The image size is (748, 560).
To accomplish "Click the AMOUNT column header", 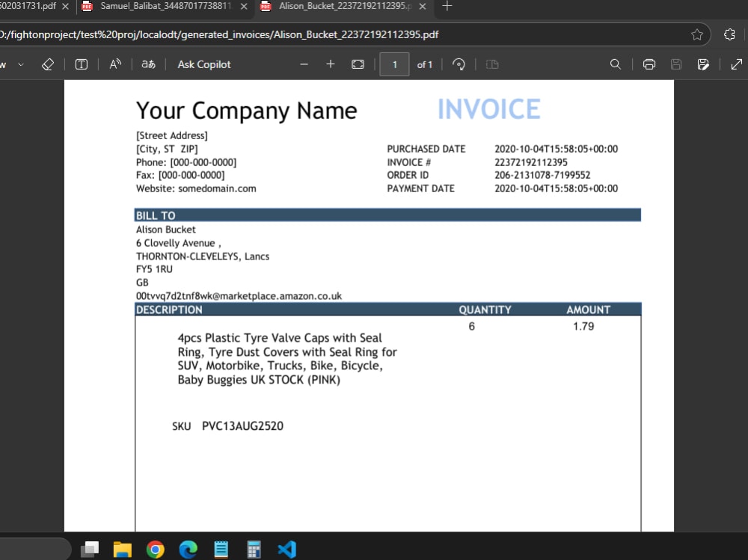I will click(588, 310).
